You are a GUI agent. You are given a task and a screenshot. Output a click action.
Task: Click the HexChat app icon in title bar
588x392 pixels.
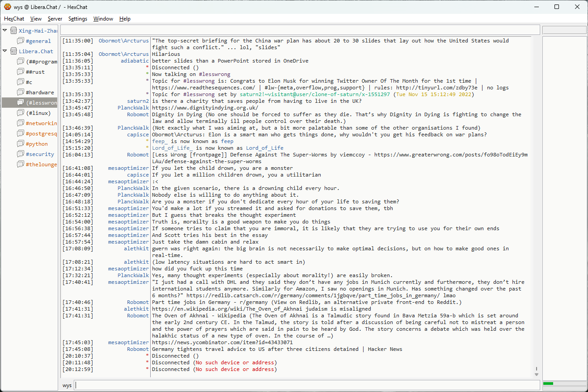click(8, 7)
